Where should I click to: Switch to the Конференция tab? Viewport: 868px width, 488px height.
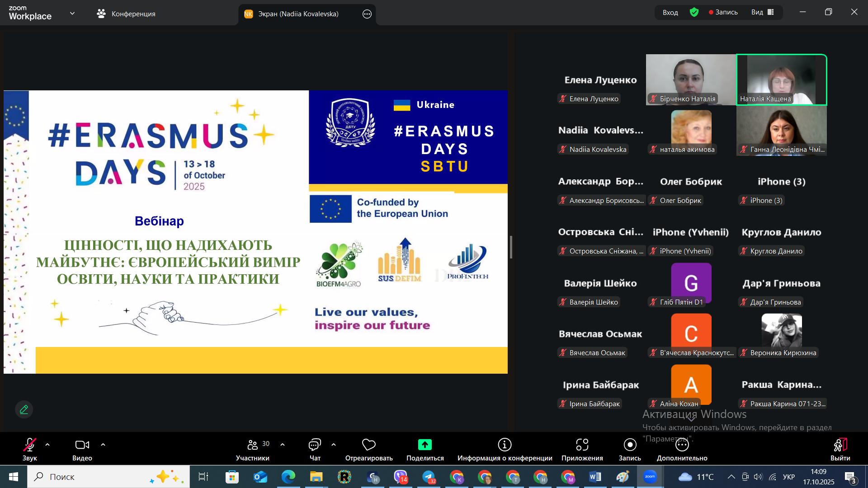point(127,14)
